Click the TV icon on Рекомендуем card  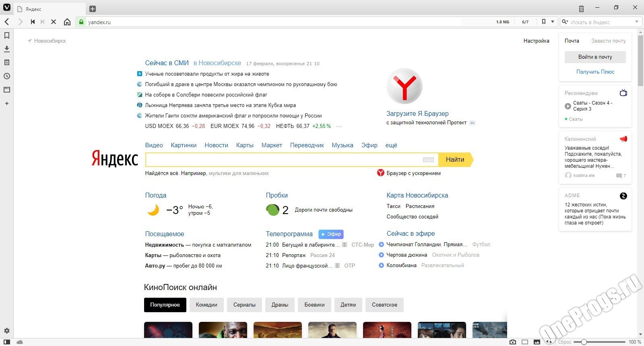623,93
